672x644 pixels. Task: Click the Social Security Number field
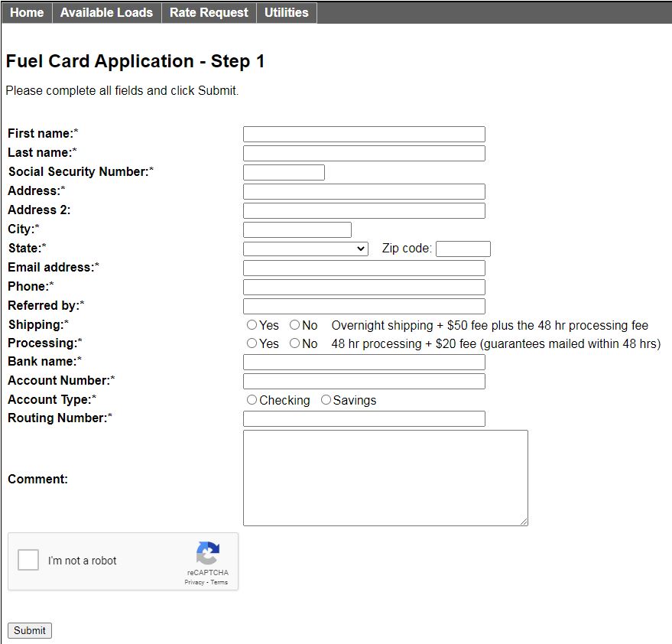click(x=283, y=171)
